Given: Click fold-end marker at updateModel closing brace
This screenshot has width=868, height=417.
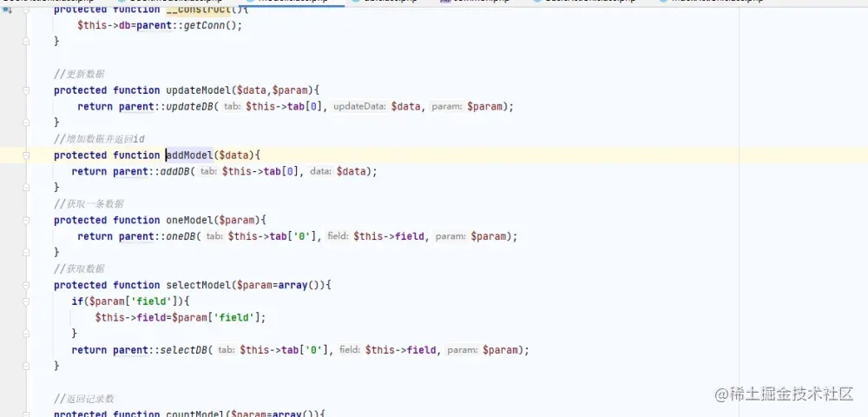Looking at the screenshot, I should tap(25, 122).
